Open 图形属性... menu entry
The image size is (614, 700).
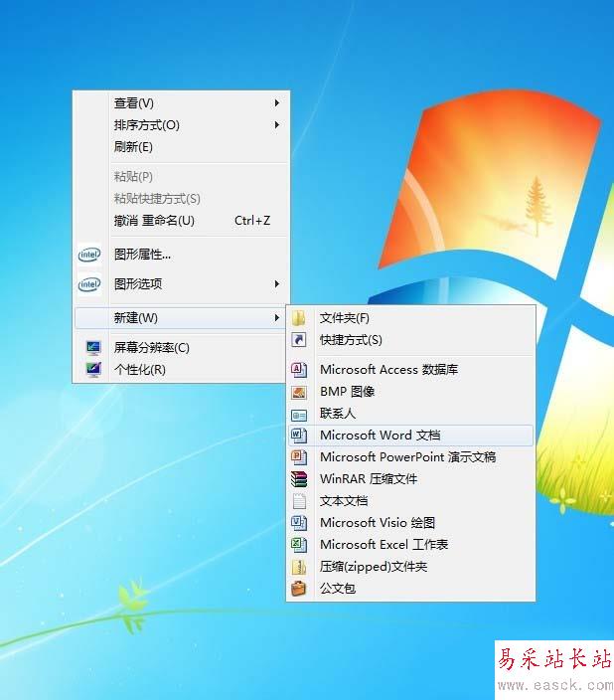click(181, 255)
